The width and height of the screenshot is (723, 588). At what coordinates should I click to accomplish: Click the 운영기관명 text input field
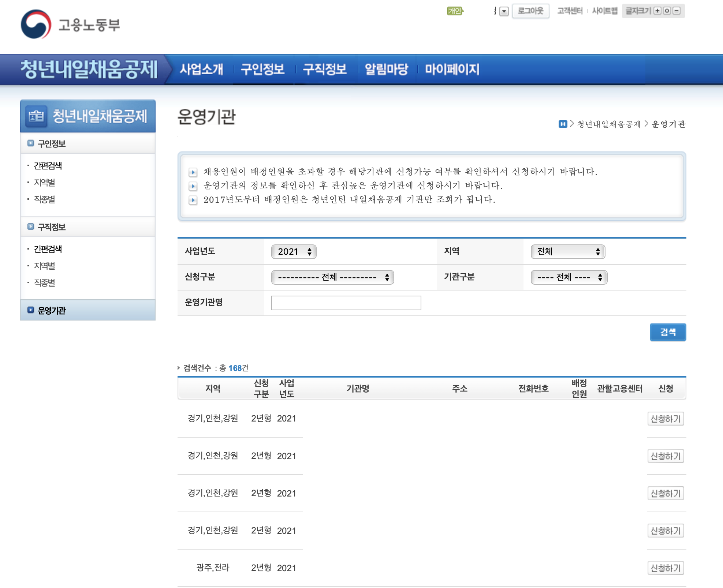[x=346, y=303]
